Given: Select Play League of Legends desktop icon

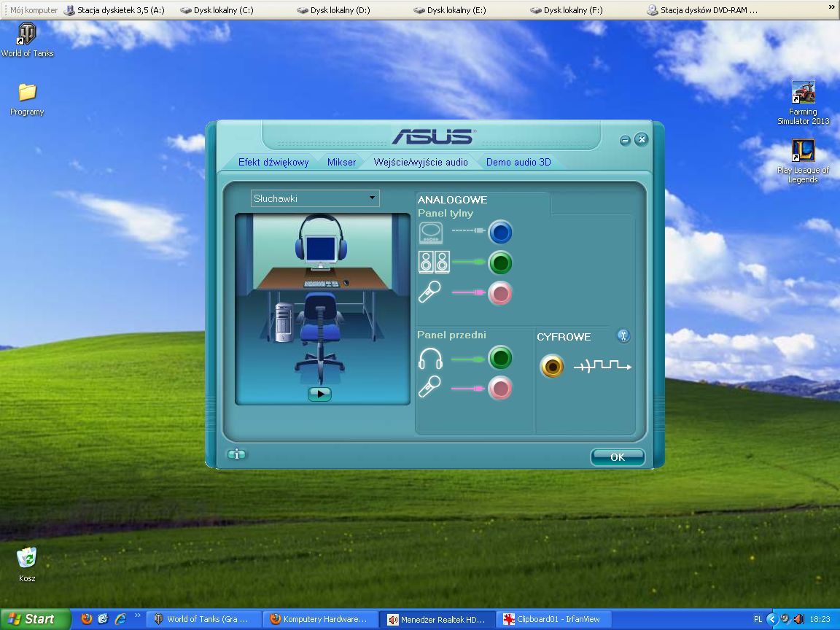Looking at the screenshot, I should coord(803,161).
